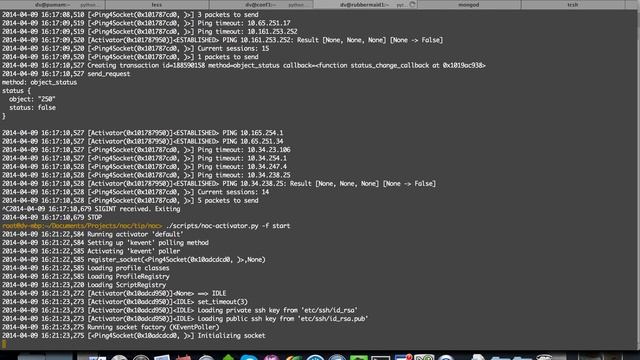Click the 'send_request' log line
Screen dimensions: 640x360
pos(66,74)
